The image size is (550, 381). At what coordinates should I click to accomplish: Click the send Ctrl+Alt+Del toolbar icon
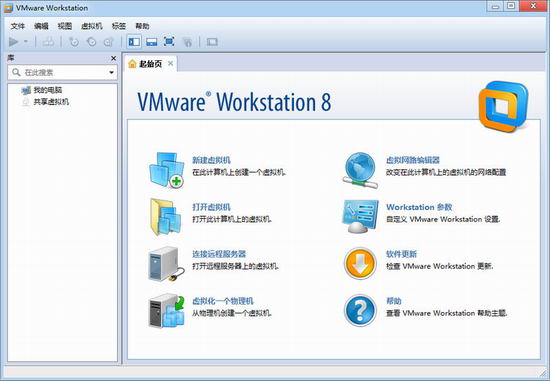coord(48,42)
